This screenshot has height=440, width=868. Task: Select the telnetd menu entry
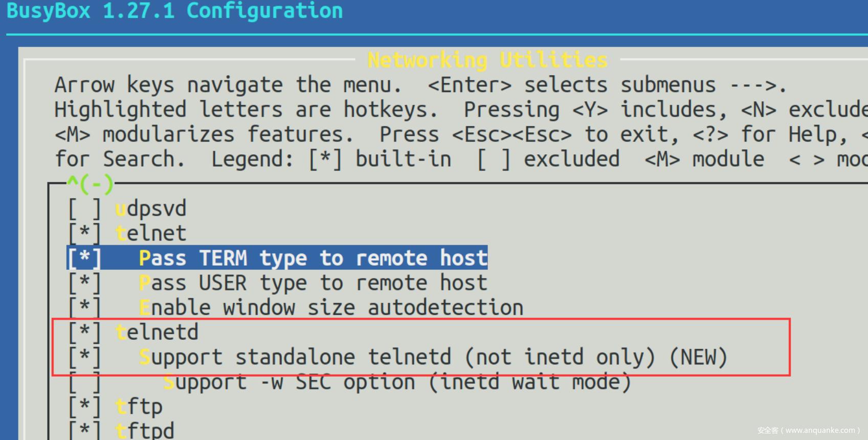tap(157, 332)
